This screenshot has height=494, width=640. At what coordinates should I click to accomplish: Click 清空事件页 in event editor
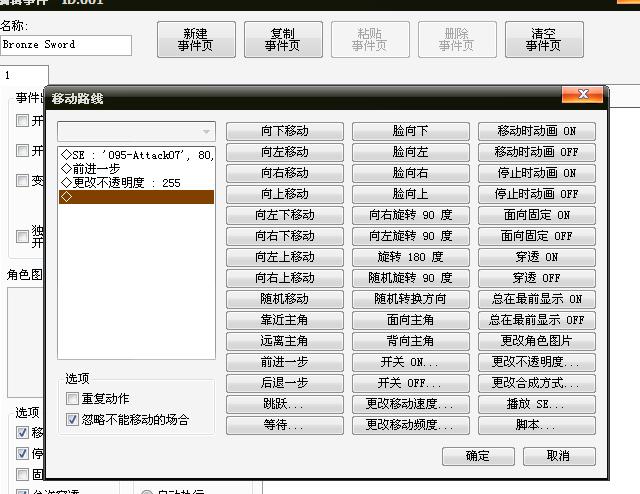point(544,40)
